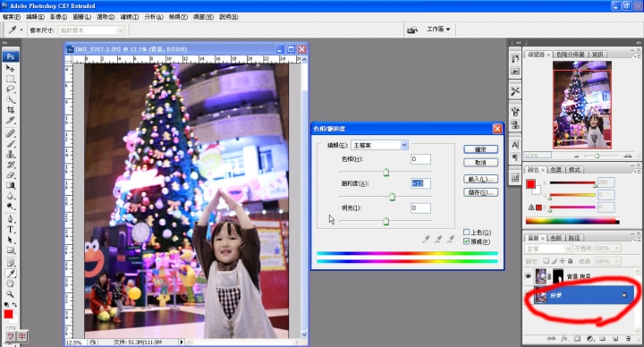Select the Clone Stamp tool
The image size is (644, 347).
click(x=10, y=154)
